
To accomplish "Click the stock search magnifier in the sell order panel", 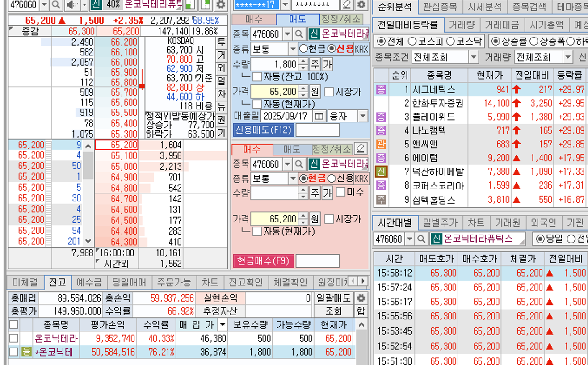I will 299,34.
